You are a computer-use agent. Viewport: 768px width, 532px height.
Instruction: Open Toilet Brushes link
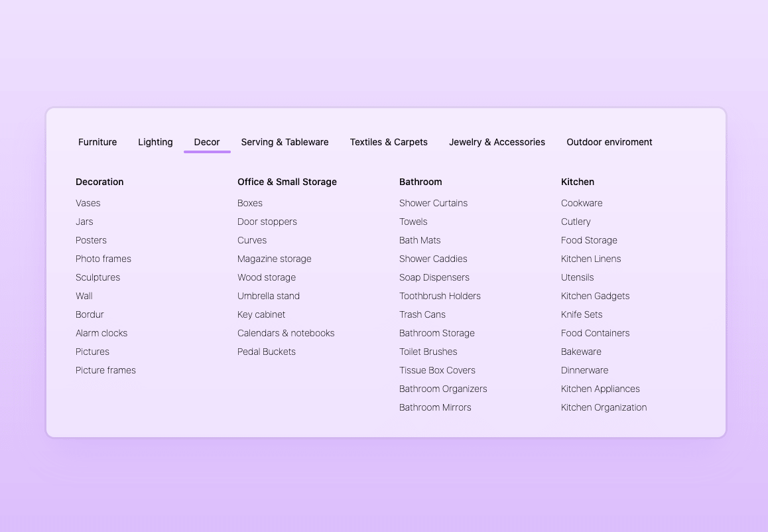click(428, 352)
